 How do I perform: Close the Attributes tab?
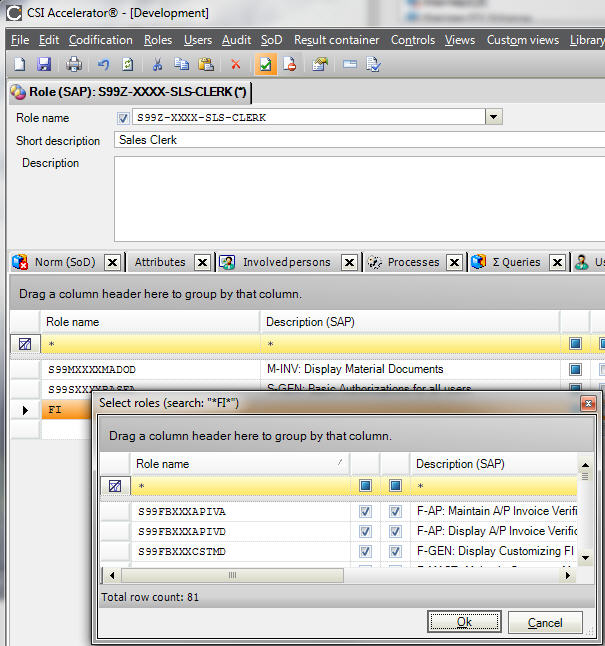coord(202,262)
